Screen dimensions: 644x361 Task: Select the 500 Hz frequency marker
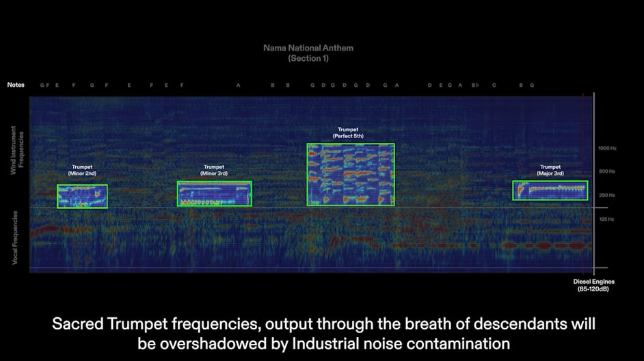pyautogui.click(x=607, y=172)
